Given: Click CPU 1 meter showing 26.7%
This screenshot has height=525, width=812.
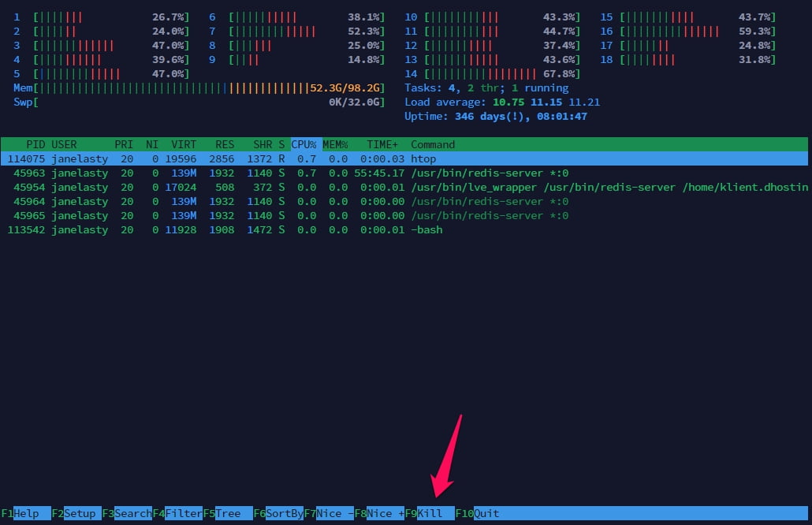Looking at the screenshot, I should pos(102,17).
